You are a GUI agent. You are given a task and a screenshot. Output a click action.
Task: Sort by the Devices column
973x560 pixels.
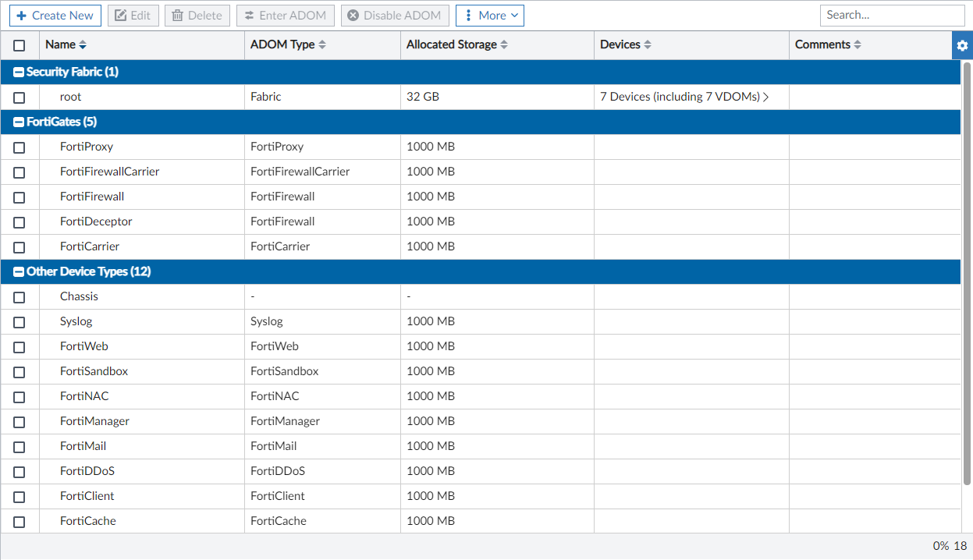(626, 44)
